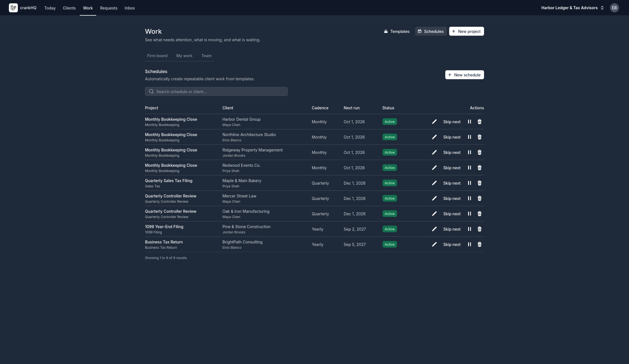Image resolution: width=629 pixels, height=364 pixels.
Task: Open the Templates button
Action: [x=397, y=31]
